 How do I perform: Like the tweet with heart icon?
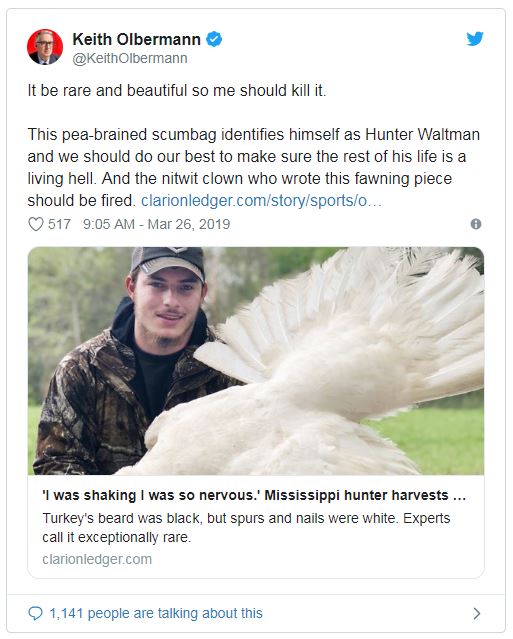[36, 224]
